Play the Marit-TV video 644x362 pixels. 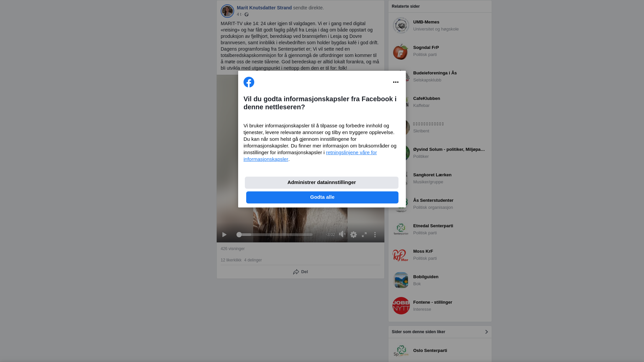[x=224, y=235]
